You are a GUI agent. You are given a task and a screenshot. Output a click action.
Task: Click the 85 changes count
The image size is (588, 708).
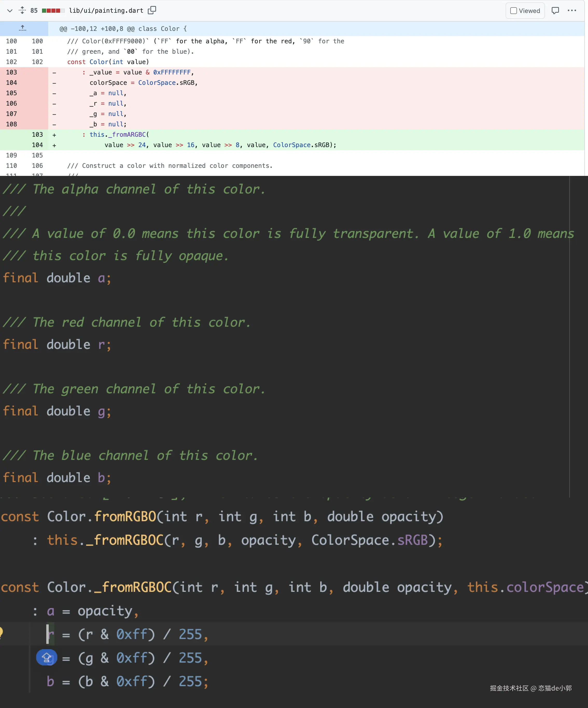(34, 10)
